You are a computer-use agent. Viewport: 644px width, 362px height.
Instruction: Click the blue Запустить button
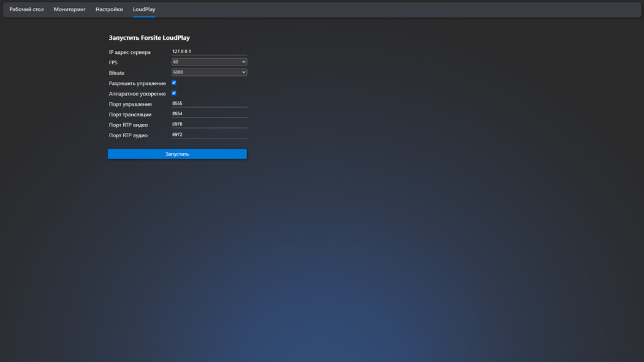tap(177, 154)
